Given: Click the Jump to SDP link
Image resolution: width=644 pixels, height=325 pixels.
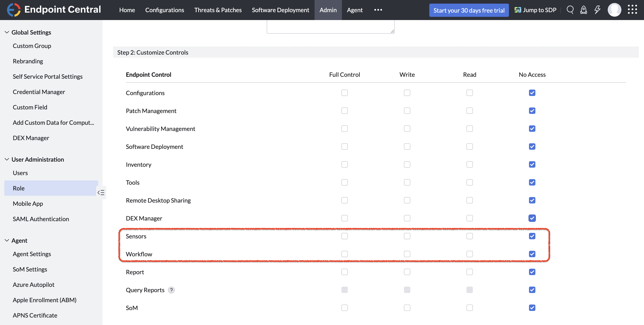Looking at the screenshot, I should click(x=536, y=10).
